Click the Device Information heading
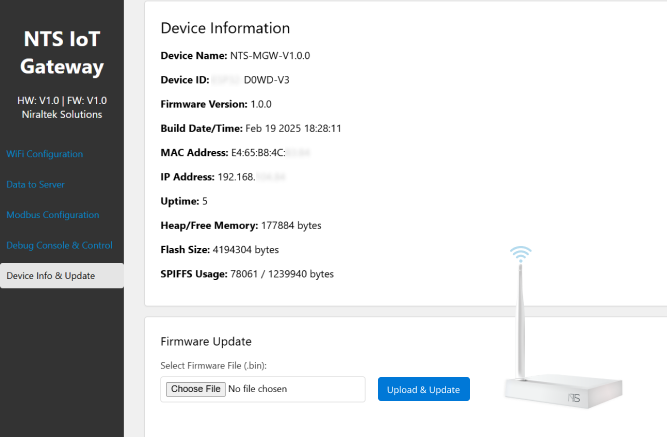This screenshot has height=437, width=667. (x=225, y=28)
